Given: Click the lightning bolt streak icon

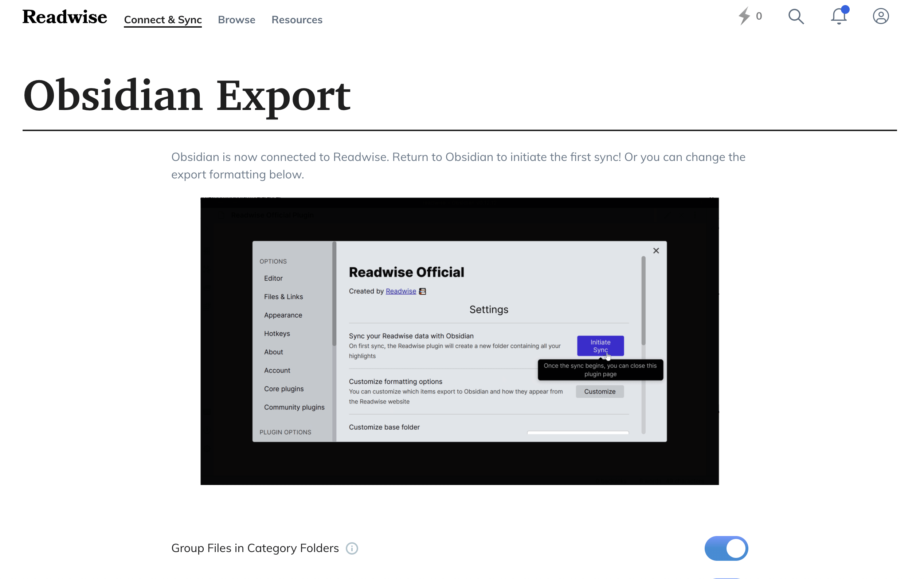Looking at the screenshot, I should pyautogui.click(x=744, y=16).
